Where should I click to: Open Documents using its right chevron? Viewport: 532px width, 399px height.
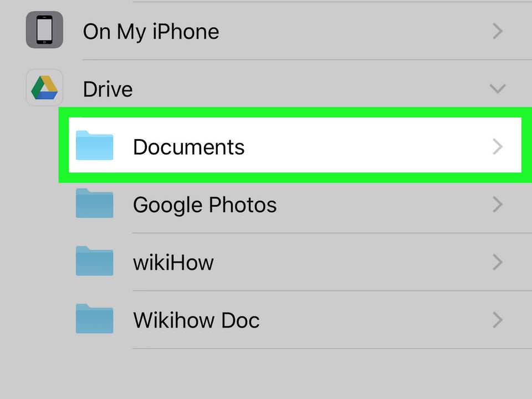pyautogui.click(x=498, y=146)
